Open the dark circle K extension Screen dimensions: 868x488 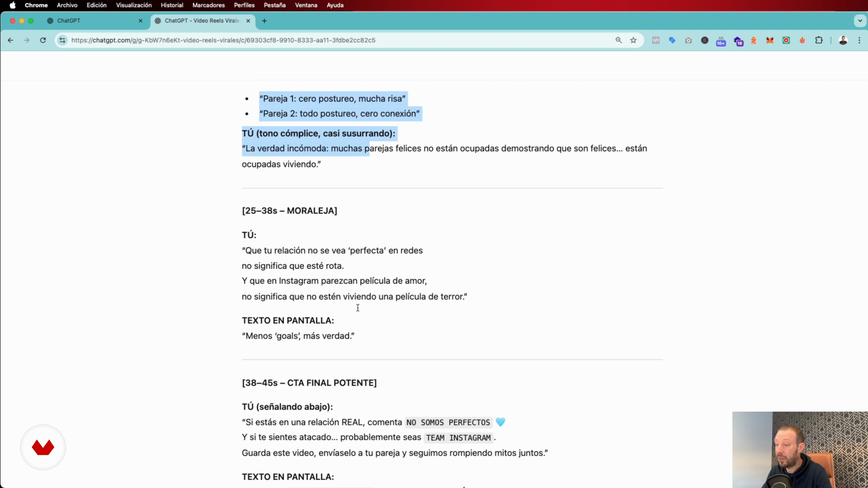(x=705, y=40)
